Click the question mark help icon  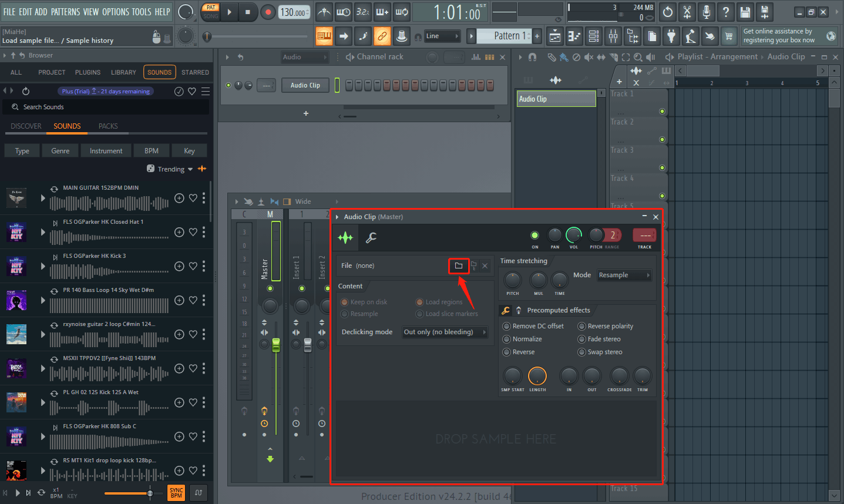tap(726, 12)
